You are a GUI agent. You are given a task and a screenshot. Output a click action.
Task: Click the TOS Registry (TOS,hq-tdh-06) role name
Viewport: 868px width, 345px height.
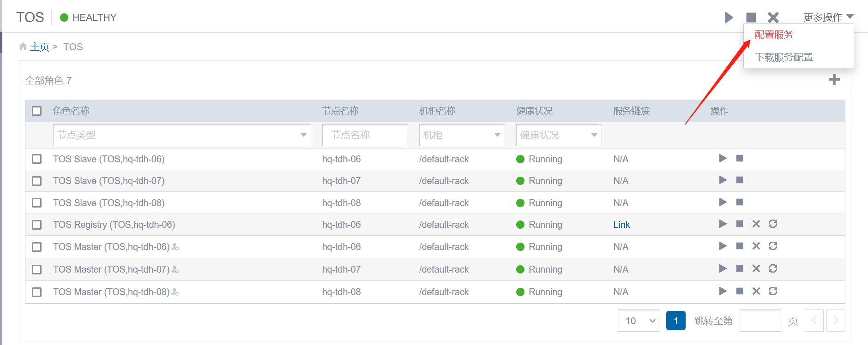point(114,225)
